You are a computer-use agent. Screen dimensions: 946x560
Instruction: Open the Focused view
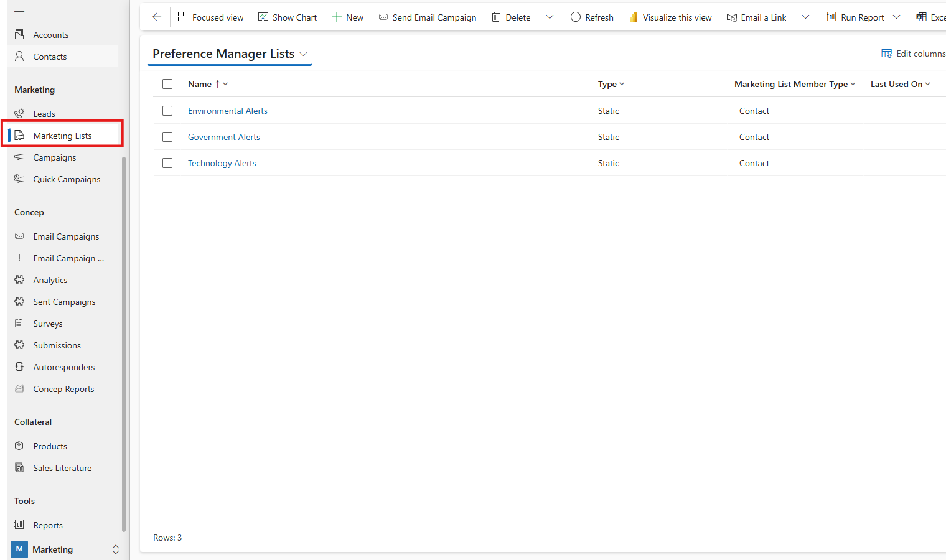[x=210, y=17]
